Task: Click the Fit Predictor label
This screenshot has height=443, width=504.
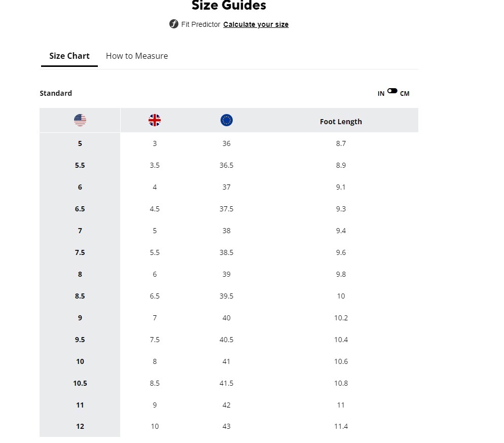Action: [201, 24]
